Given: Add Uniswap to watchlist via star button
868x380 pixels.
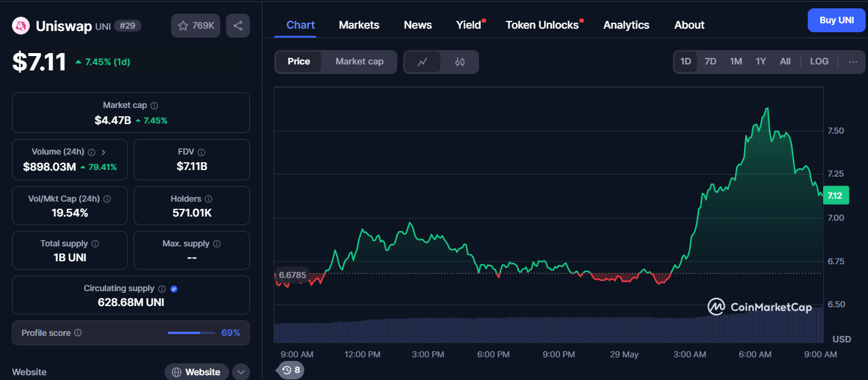Looking at the screenshot, I should 196,26.
